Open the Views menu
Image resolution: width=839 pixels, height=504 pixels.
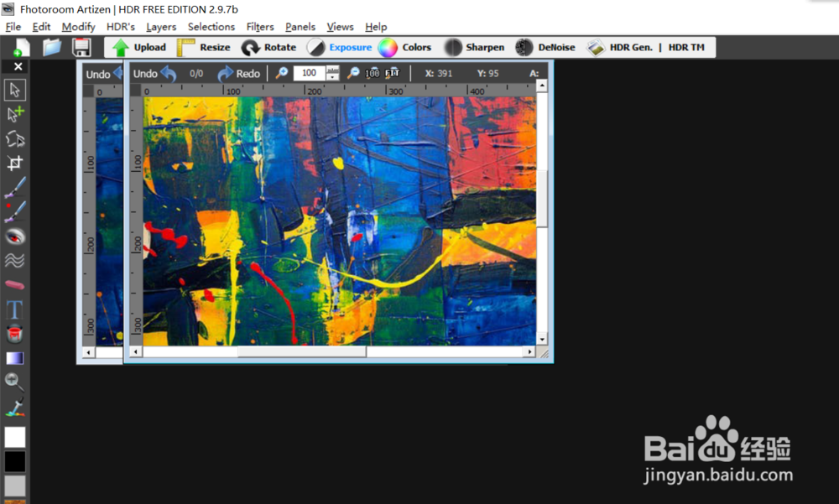coord(341,27)
